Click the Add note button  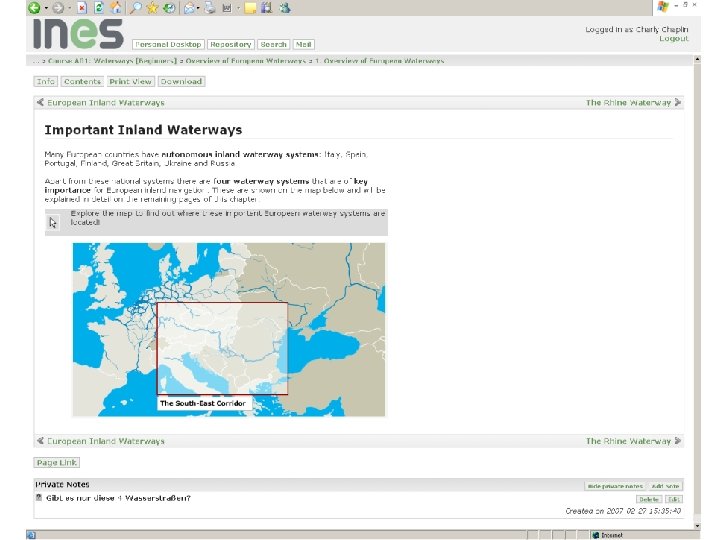click(665, 486)
